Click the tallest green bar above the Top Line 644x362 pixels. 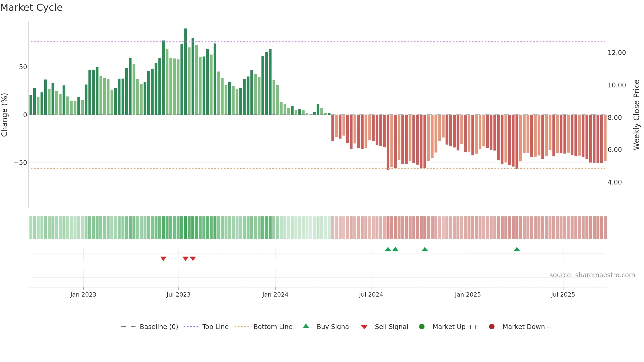[x=185, y=72]
